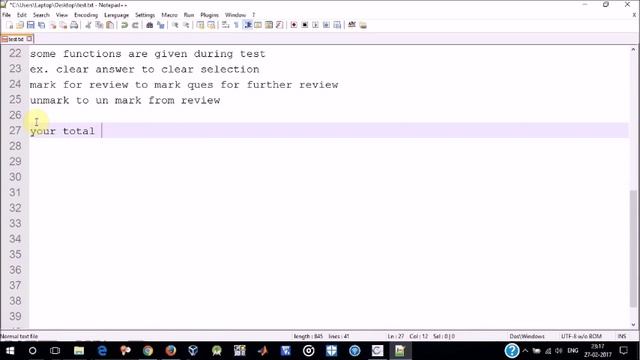640x360 pixels.
Task: Open the File menu
Action: coord(7,15)
